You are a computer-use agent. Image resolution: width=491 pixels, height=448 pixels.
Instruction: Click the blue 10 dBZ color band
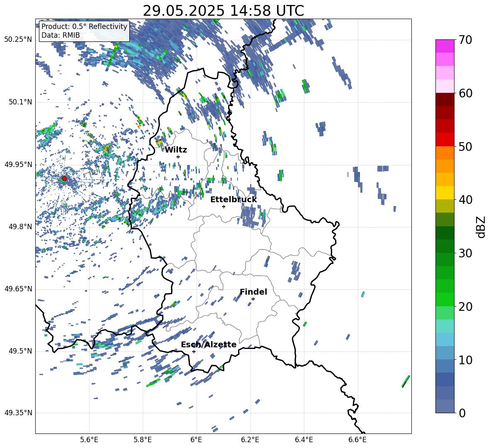(445, 353)
